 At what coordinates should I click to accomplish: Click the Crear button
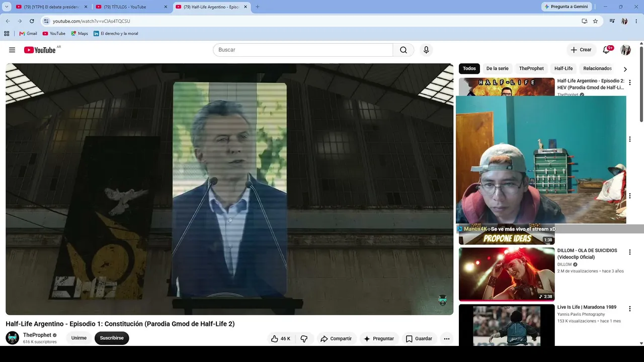click(581, 50)
